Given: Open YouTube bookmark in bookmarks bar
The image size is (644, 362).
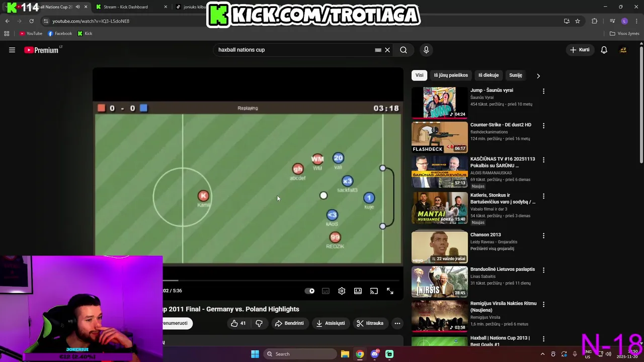Looking at the screenshot, I should pyautogui.click(x=31, y=34).
